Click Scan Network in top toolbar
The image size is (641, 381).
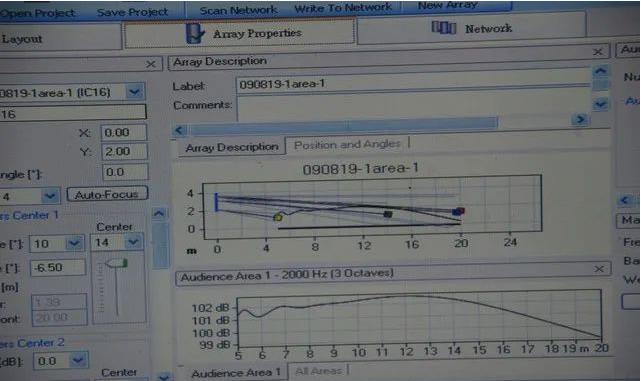(x=238, y=10)
